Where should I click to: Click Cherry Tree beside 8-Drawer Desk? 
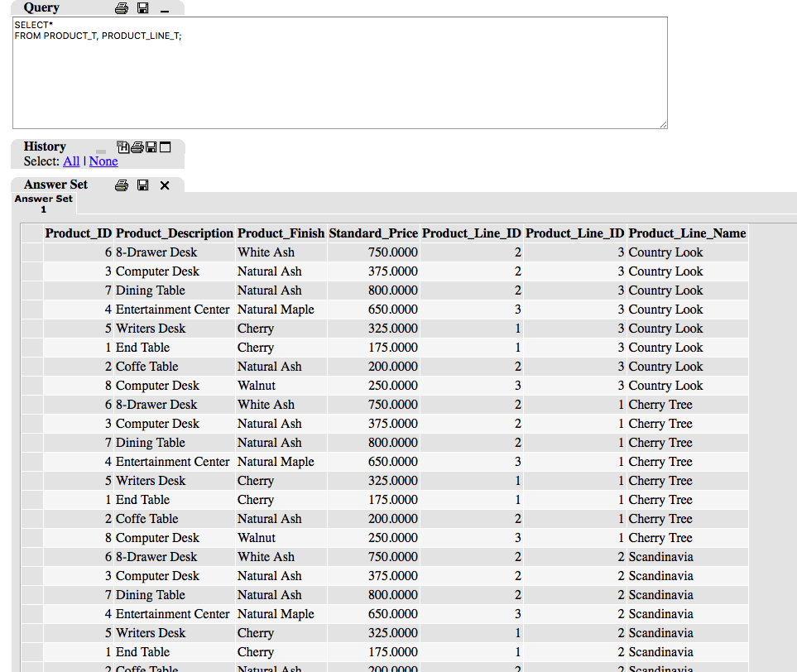click(x=660, y=405)
